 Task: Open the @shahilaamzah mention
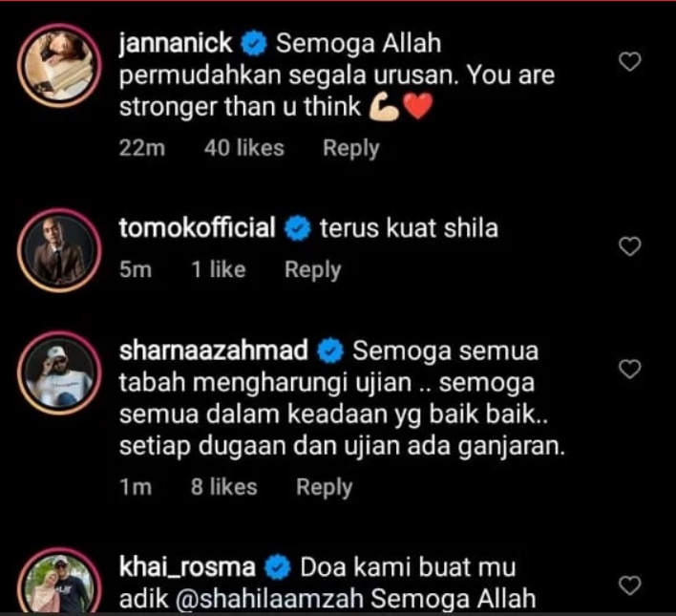pos(270,599)
